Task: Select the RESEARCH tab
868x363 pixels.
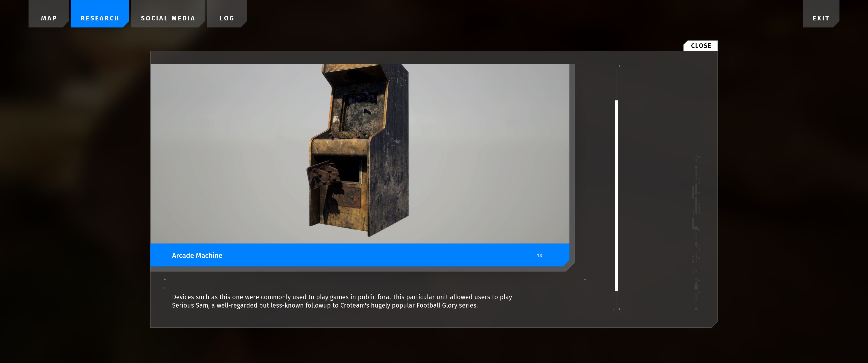Action: [100, 14]
